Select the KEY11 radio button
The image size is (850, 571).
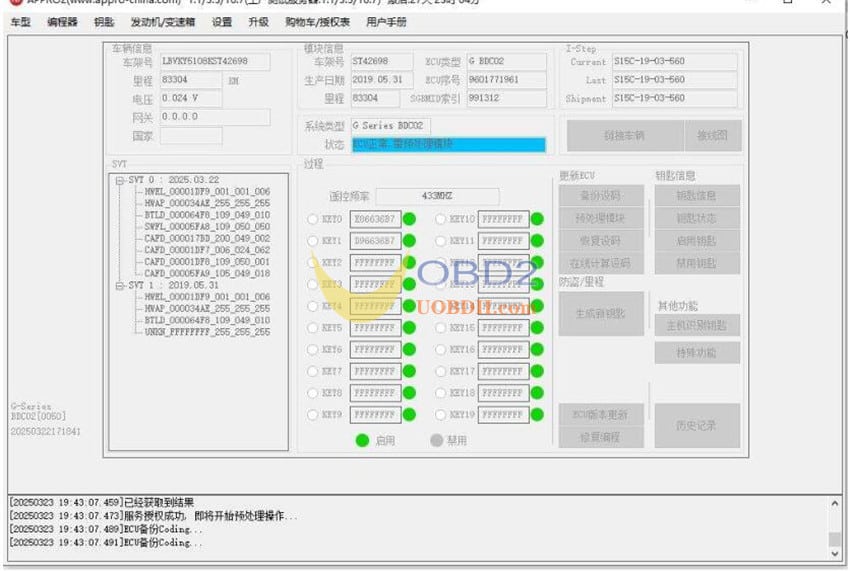coord(440,241)
